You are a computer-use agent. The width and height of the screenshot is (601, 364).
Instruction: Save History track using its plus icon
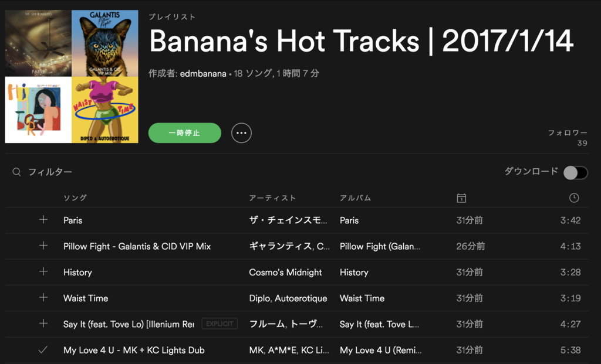point(43,271)
